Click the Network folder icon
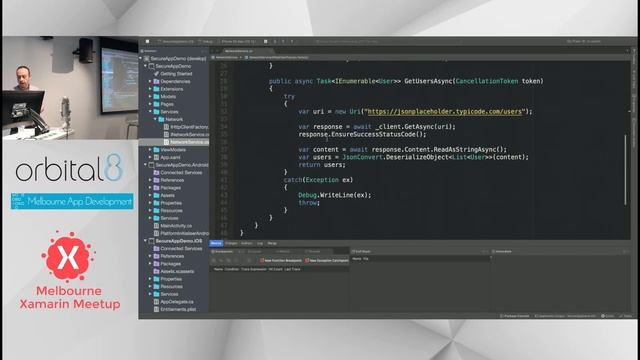The image size is (640, 360). point(161,119)
